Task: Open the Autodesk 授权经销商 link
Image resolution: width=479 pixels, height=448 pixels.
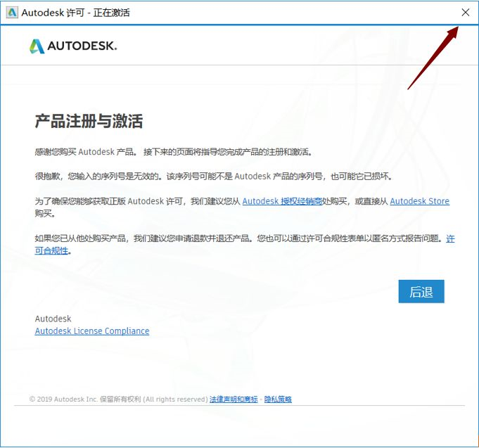Action: coord(282,201)
